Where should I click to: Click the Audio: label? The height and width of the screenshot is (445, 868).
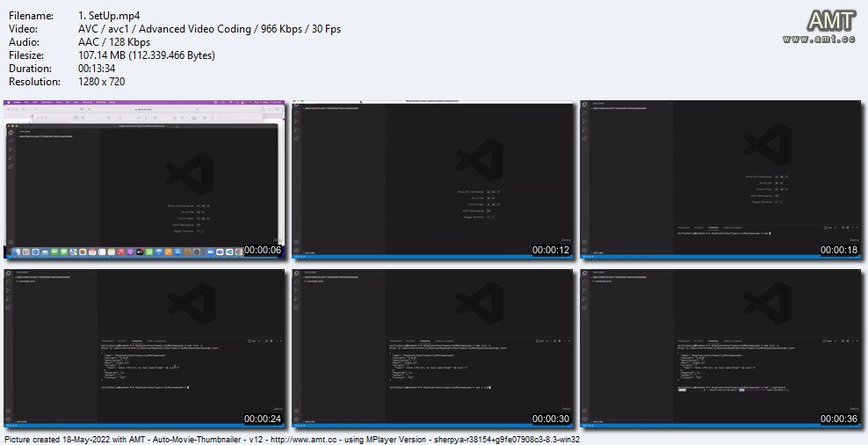24,42
